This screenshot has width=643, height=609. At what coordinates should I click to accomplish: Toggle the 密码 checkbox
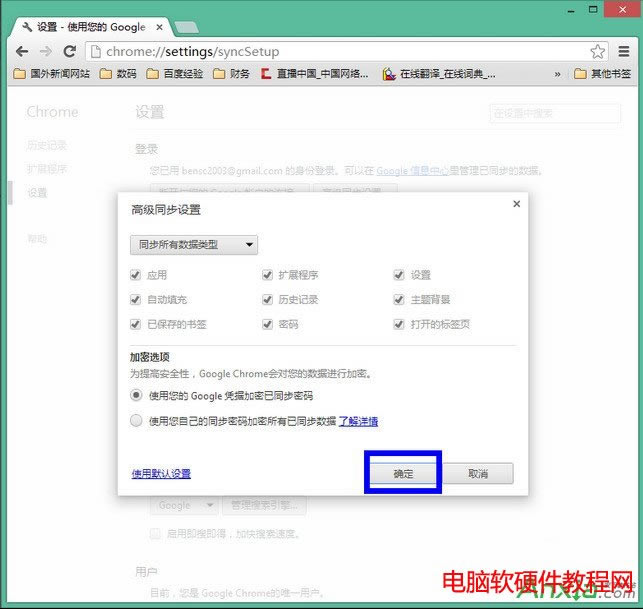[267, 324]
